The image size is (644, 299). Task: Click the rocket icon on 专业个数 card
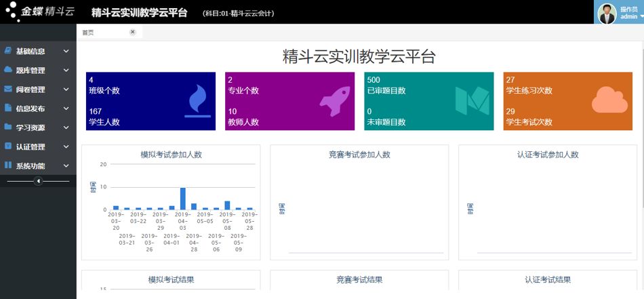click(x=335, y=101)
